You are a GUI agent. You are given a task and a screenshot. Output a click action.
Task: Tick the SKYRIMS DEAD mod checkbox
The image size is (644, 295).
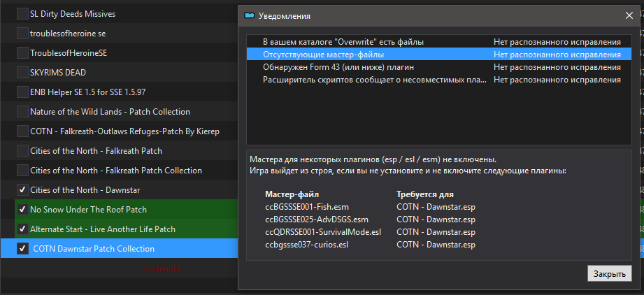click(22, 72)
